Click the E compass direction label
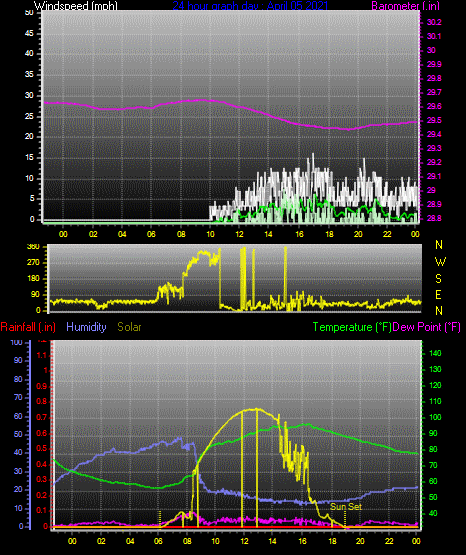The height and width of the screenshot is (555, 466). click(438, 294)
